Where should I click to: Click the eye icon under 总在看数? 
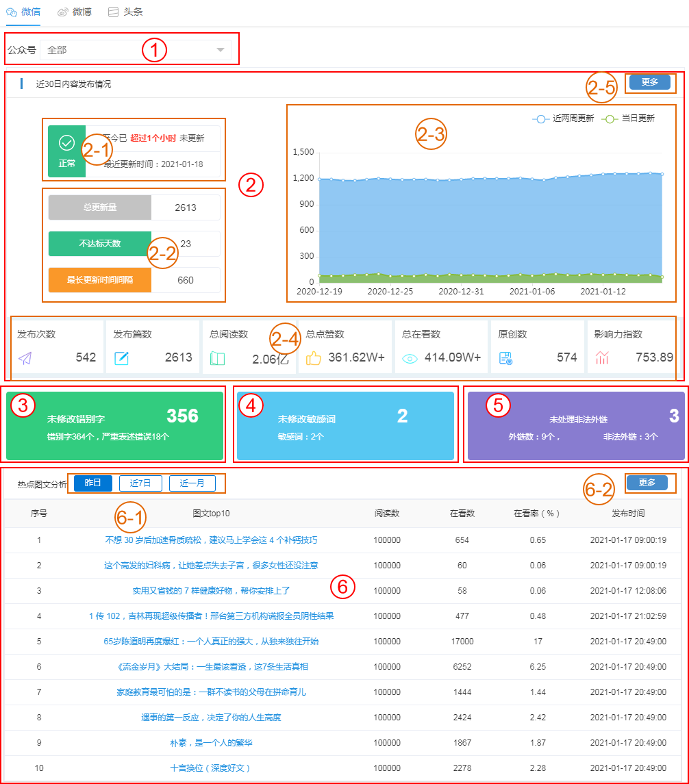coord(410,357)
